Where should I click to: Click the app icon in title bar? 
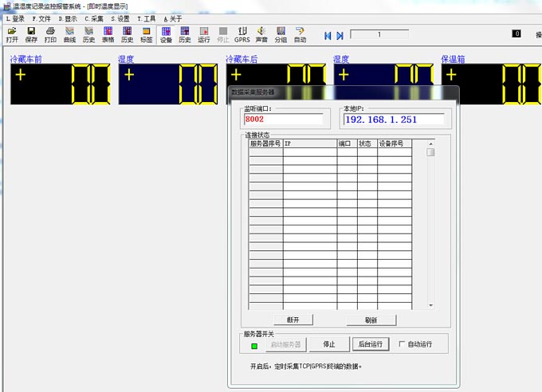coord(7,6)
